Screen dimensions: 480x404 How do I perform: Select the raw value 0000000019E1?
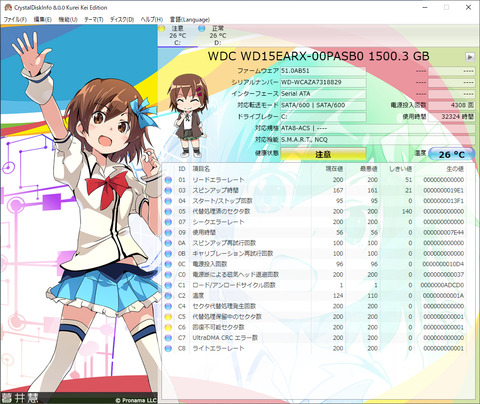[x=444, y=191]
